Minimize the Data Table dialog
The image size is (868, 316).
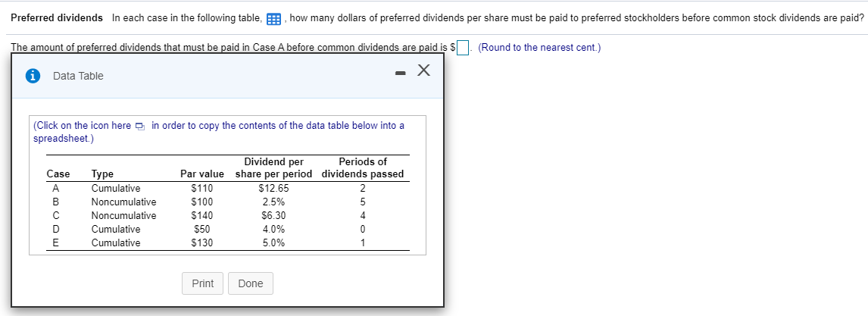click(401, 73)
